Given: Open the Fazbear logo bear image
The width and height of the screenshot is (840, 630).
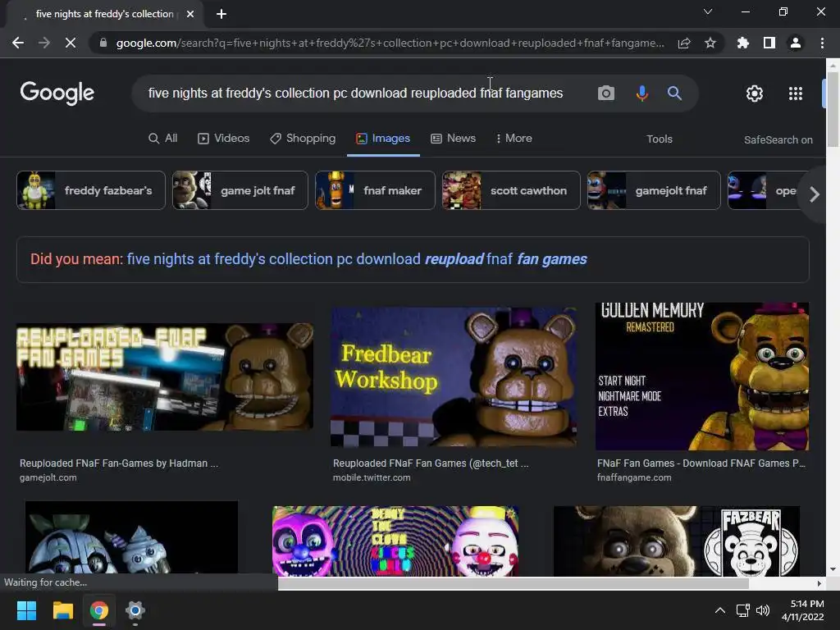Looking at the screenshot, I should point(677,541).
